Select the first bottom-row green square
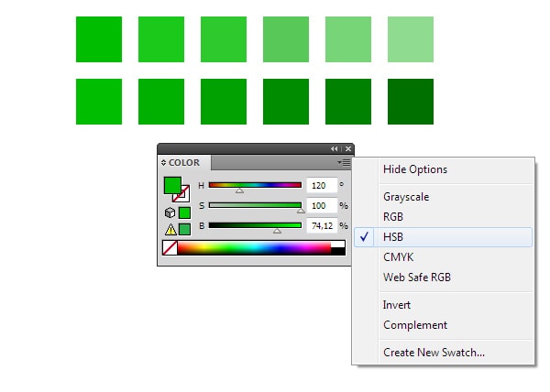This screenshot has height=392, width=550. click(99, 102)
